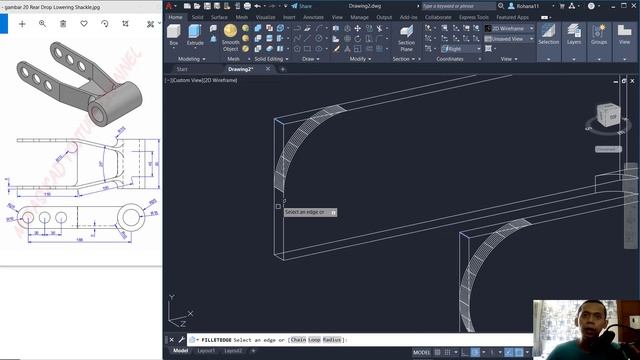Screen dimensions: 640x360
Task: Toggle MODEL space button in status bar
Action: (x=422, y=352)
